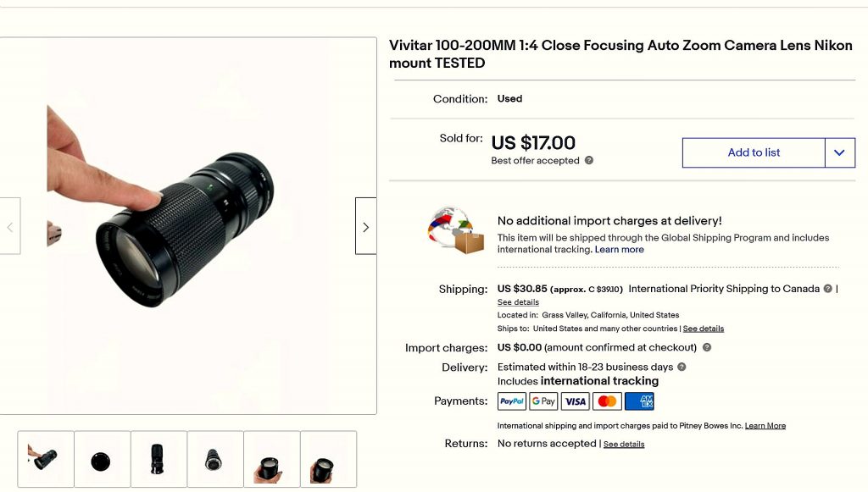The width and height of the screenshot is (868, 492).
Task: Click the Best offer accepted help icon
Action: tap(589, 161)
